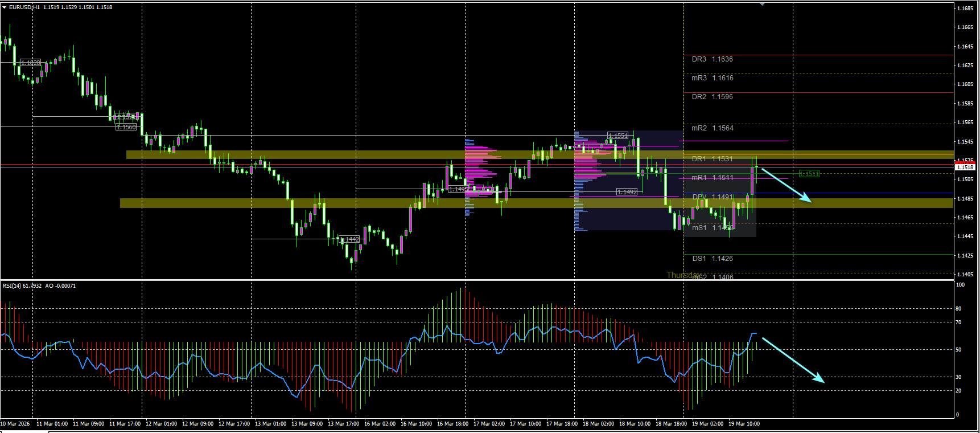Select the 16 Mar 18:00 time label
This screenshot has height=433, width=980.
pos(452,424)
